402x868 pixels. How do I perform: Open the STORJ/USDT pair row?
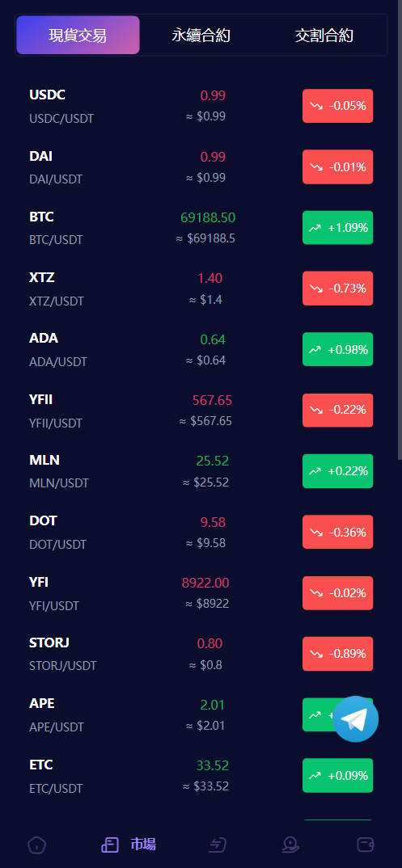[x=201, y=654]
